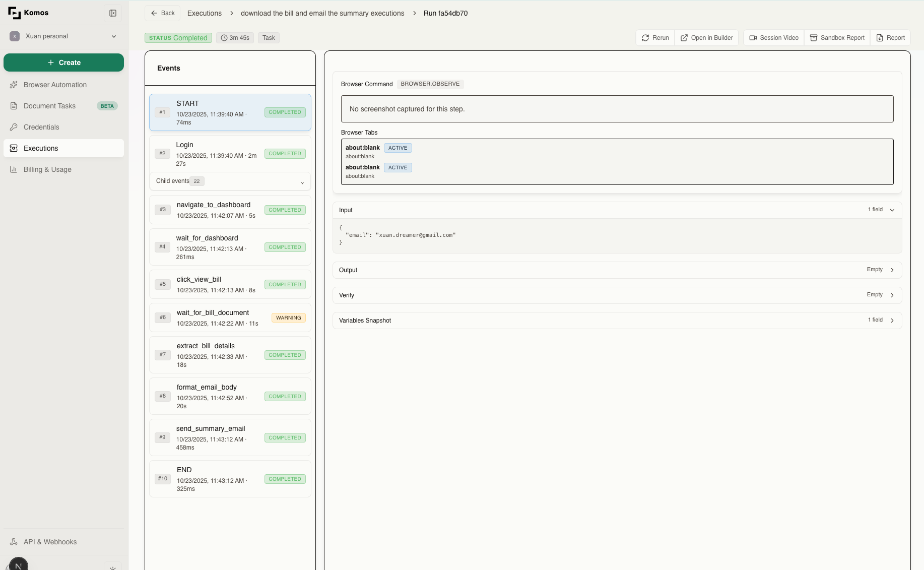Open Credentials in the sidebar
The width and height of the screenshot is (924, 570).
pyautogui.click(x=41, y=127)
